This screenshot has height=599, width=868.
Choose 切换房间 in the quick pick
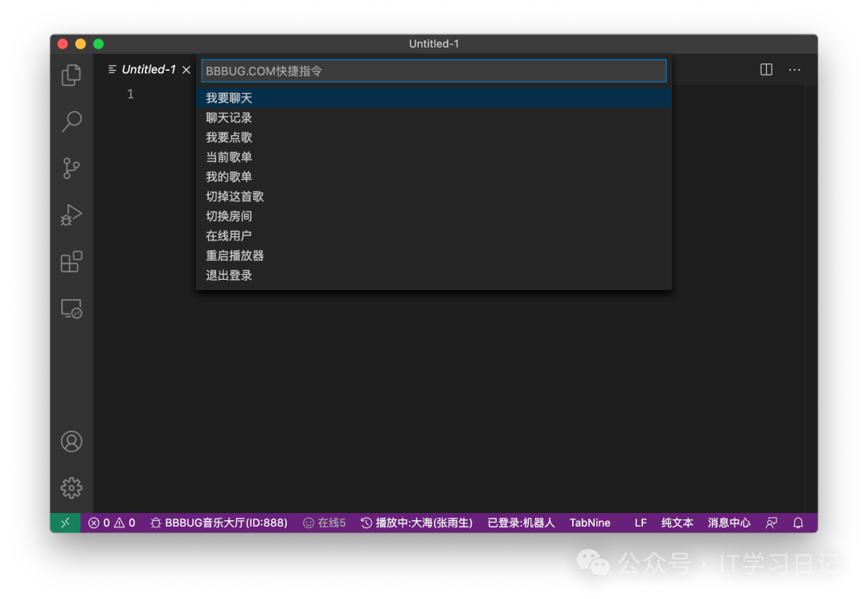[x=229, y=216]
